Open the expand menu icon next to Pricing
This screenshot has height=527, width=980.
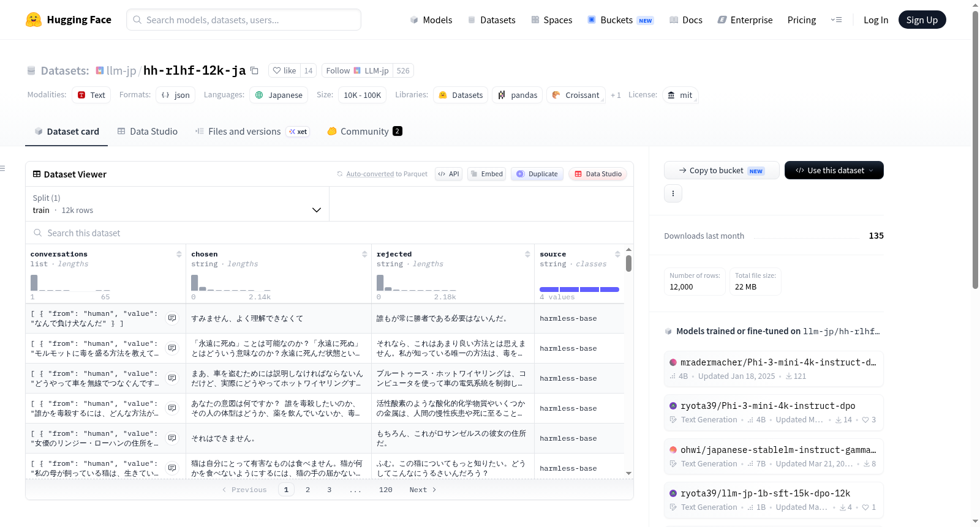pos(836,20)
